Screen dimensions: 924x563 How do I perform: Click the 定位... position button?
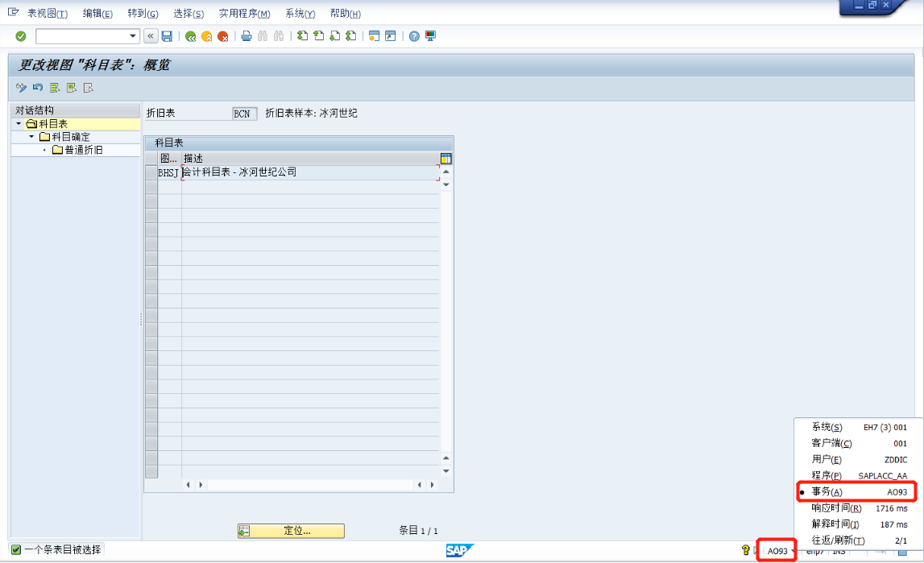coord(291,531)
